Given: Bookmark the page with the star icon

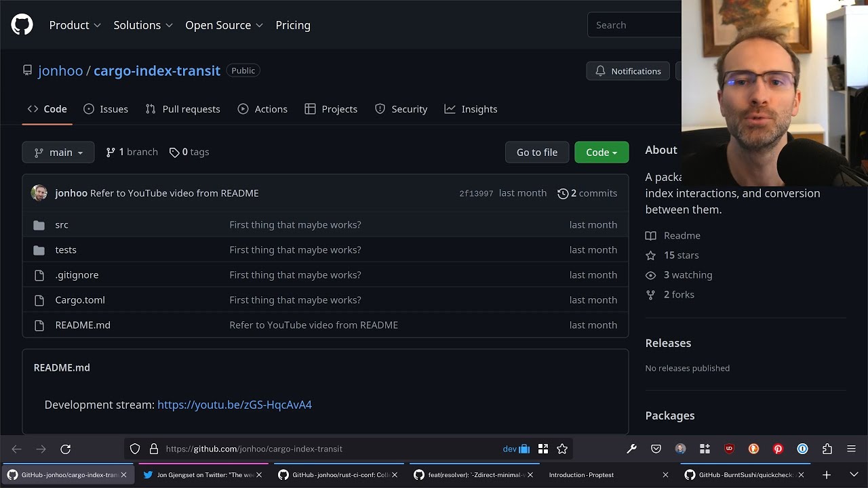Looking at the screenshot, I should (x=562, y=449).
